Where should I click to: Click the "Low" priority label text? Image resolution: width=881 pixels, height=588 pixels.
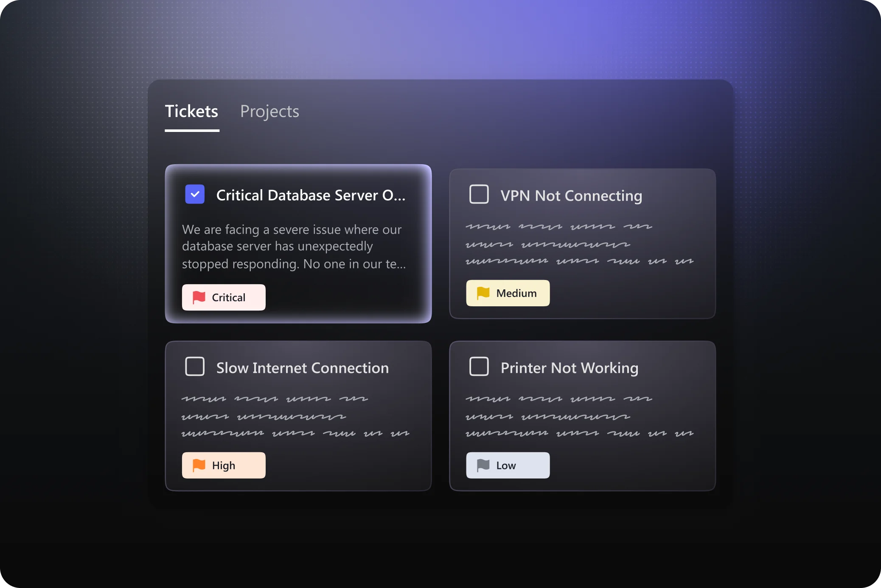[x=506, y=465]
